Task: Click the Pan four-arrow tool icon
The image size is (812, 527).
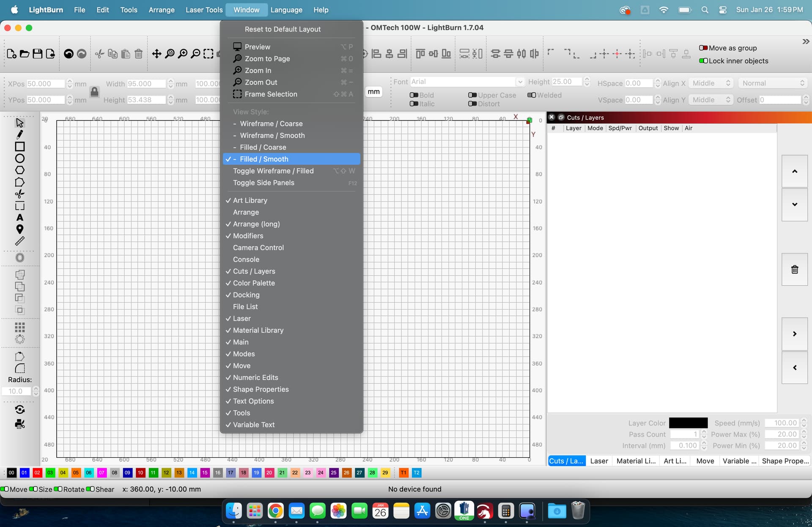Action: click(x=156, y=54)
